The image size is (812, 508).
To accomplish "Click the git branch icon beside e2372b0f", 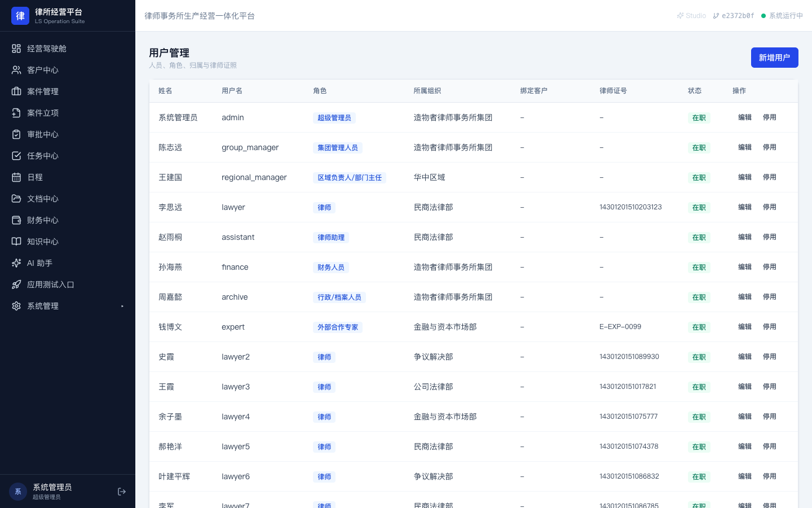I will pyautogui.click(x=716, y=16).
